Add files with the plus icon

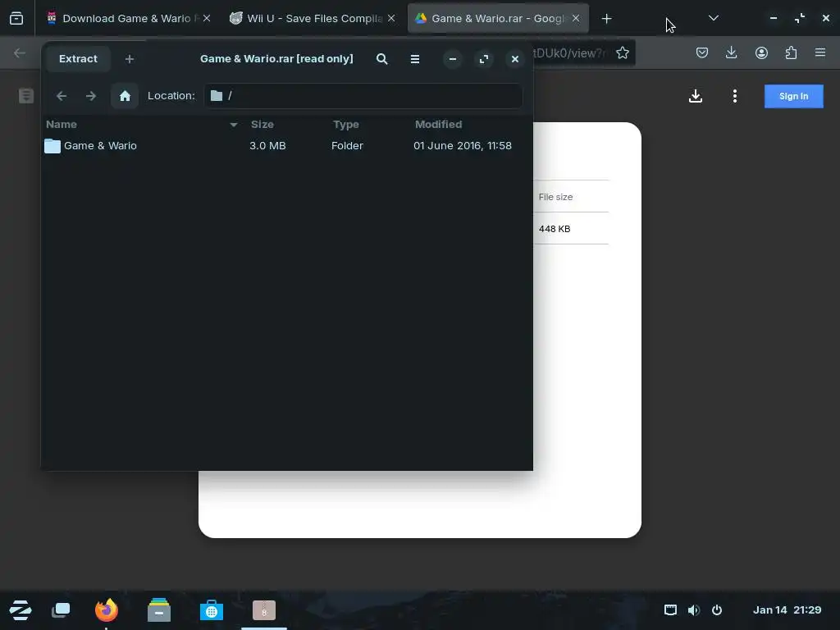point(129,59)
